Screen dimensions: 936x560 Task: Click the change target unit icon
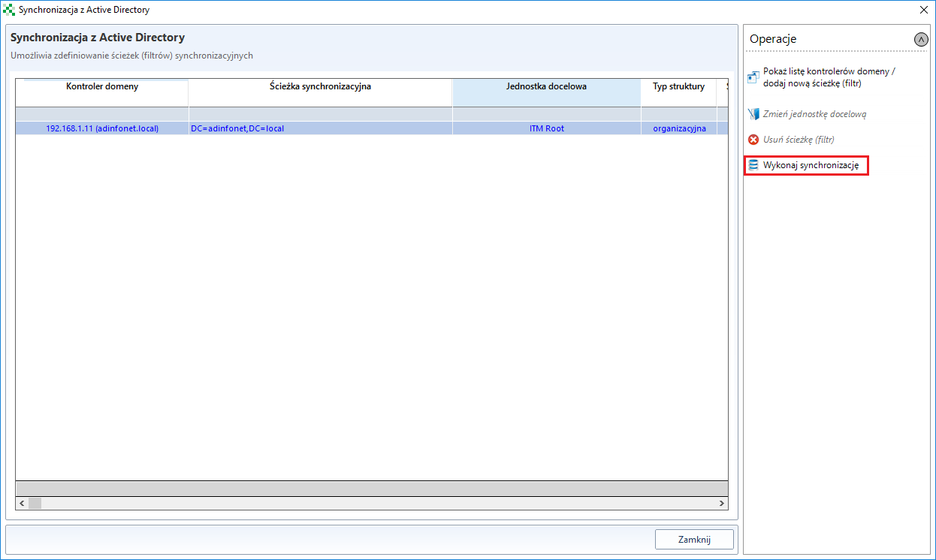(x=753, y=114)
